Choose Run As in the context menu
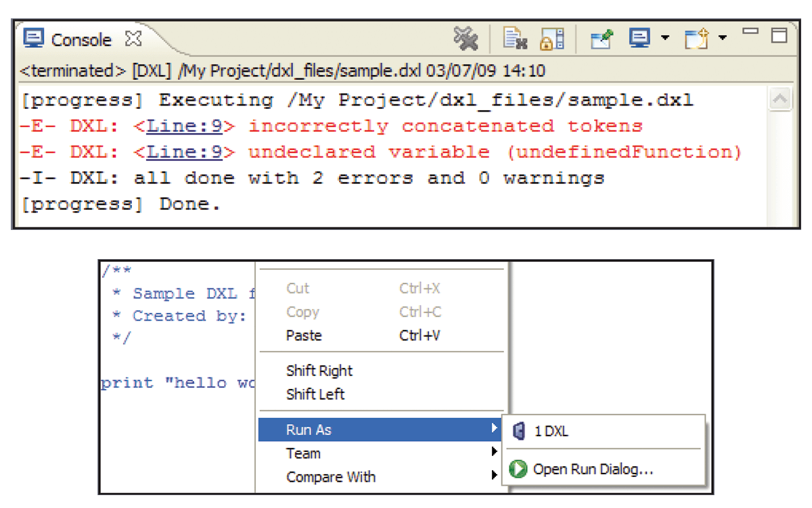812x508 pixels. tap(311, 429)
